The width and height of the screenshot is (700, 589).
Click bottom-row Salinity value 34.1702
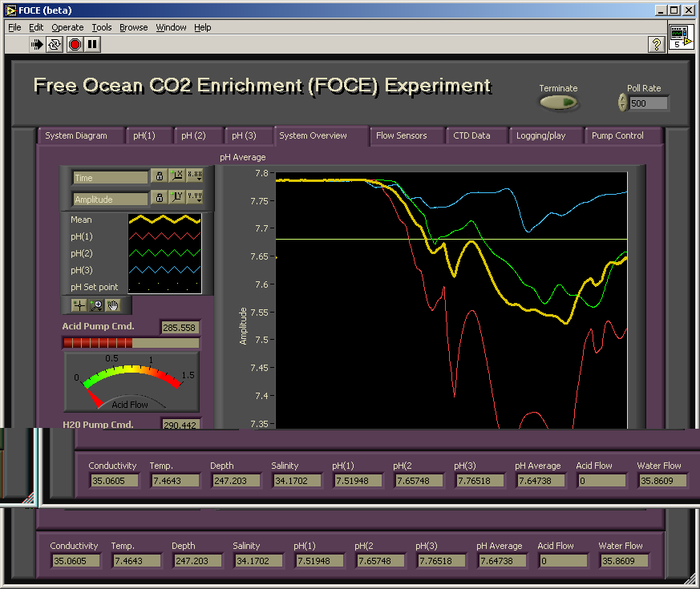[258, 561]
